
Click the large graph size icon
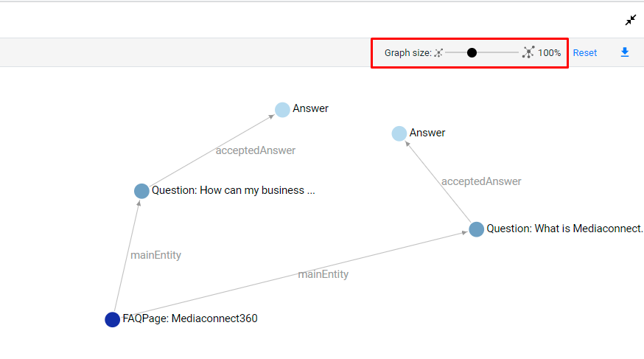pyautogui.click(x=528, y=52)
